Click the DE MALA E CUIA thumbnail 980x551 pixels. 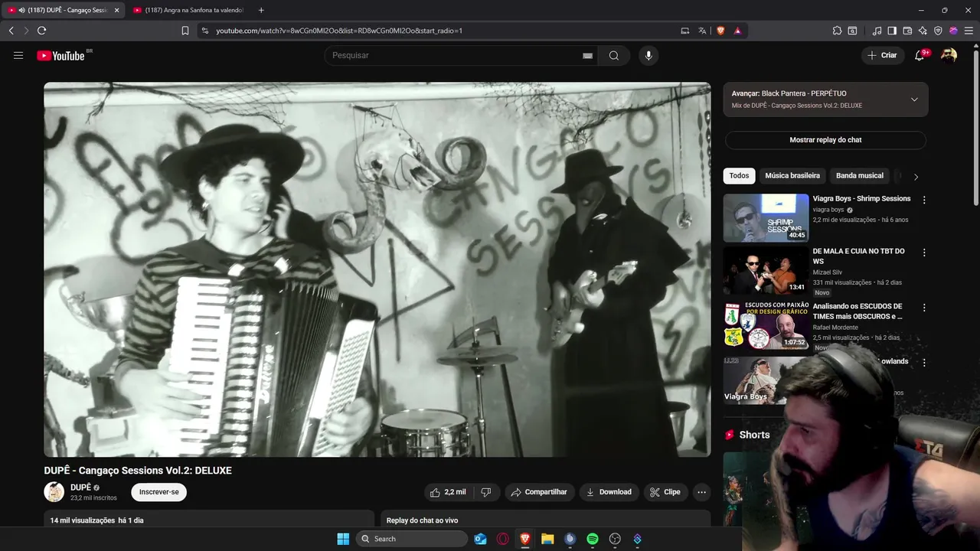[x=766, y=270]
